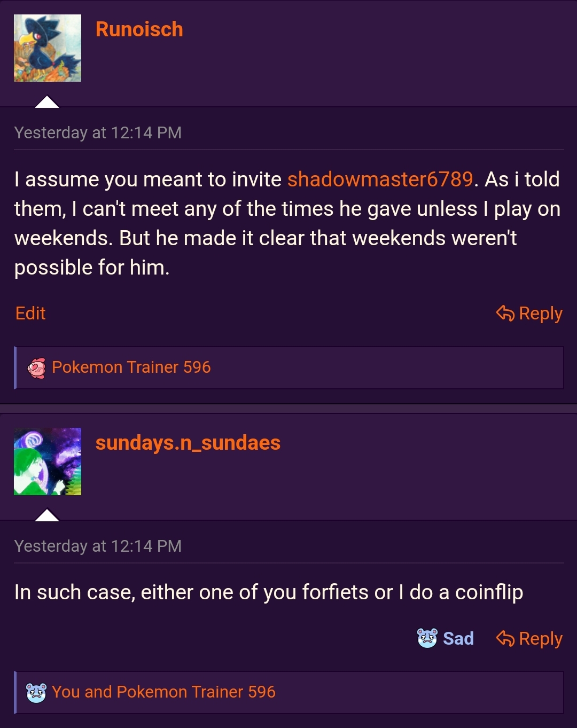Open Runoisch's Murkrow avatar

tap(48, 48)
